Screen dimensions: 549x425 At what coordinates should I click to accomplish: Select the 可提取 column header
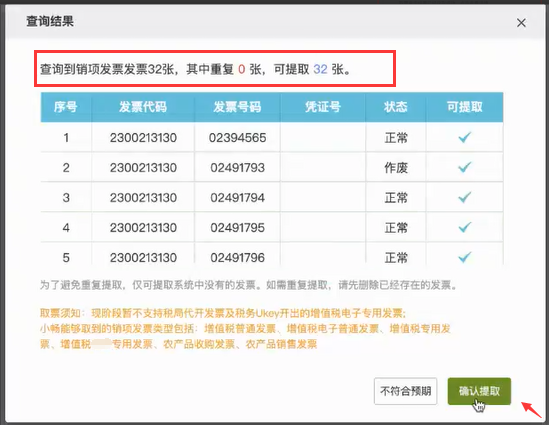[465, 107]
